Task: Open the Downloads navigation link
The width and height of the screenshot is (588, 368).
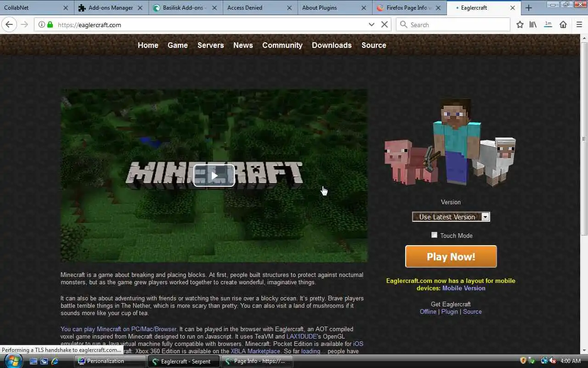Action: point(332,45)
